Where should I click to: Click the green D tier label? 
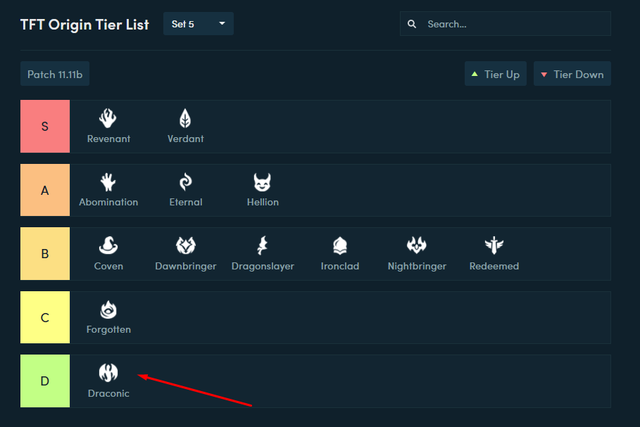[45, 381]
